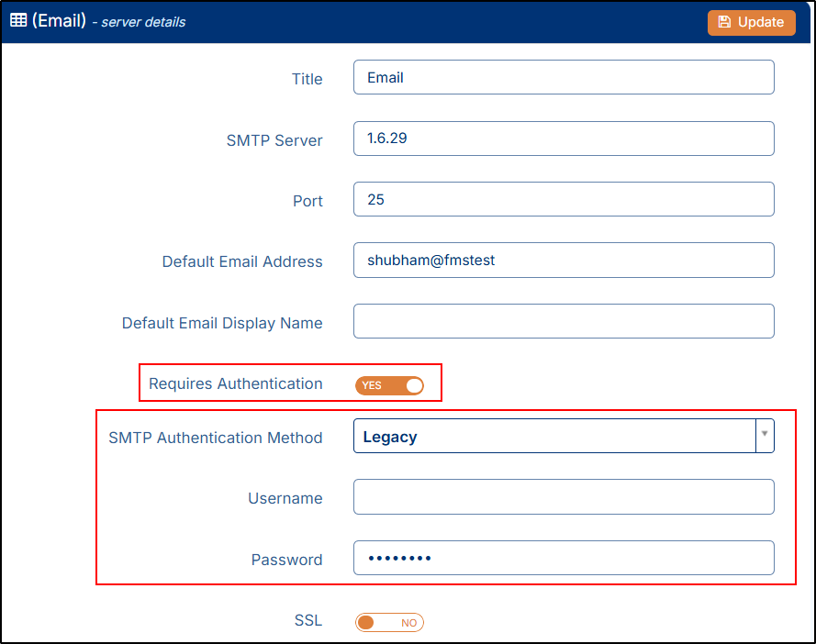Select the empty Default Email Display Name field
The height and width of the screenshot is (644, 816).
(x=563, y=321)
